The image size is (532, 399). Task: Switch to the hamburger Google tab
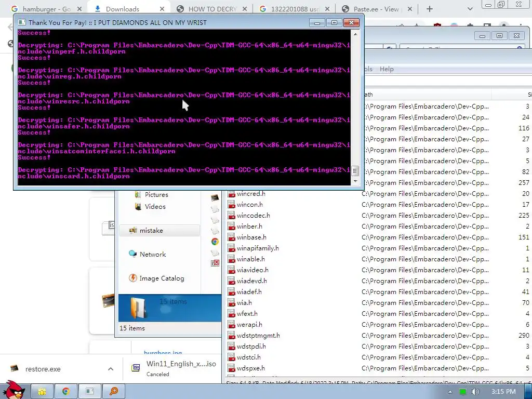47,9
